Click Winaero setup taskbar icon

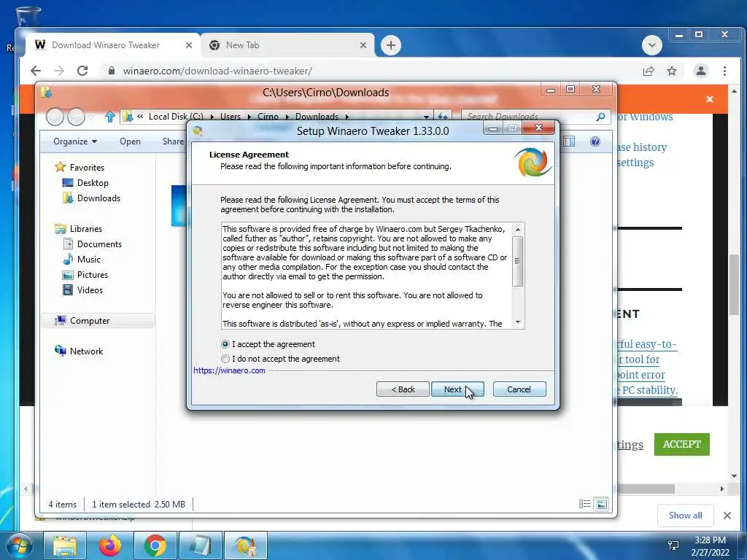point(245,545)
